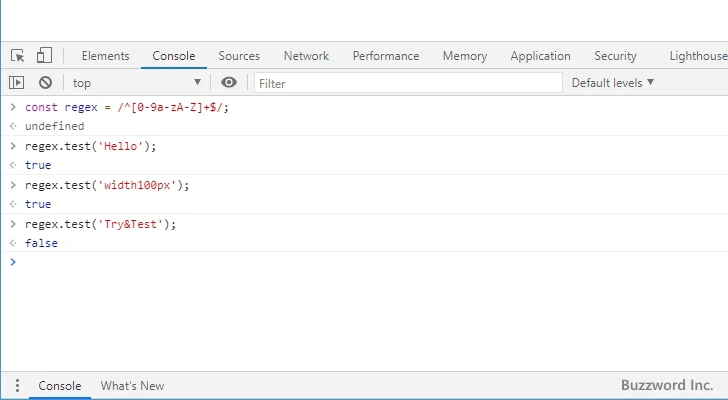The height and width of the screenshot is (400, 728).
Task: Open the Security tab
Action: click(x=615, y=56)
